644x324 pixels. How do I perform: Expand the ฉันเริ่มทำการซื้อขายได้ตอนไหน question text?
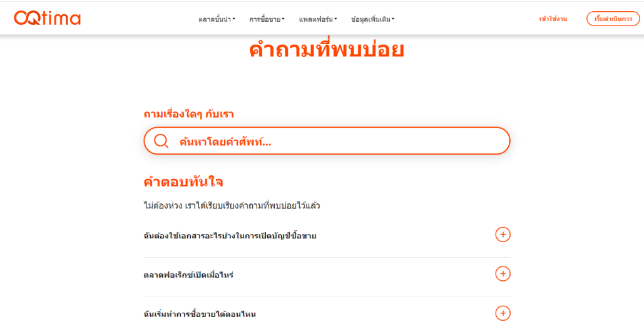point(200,314)
